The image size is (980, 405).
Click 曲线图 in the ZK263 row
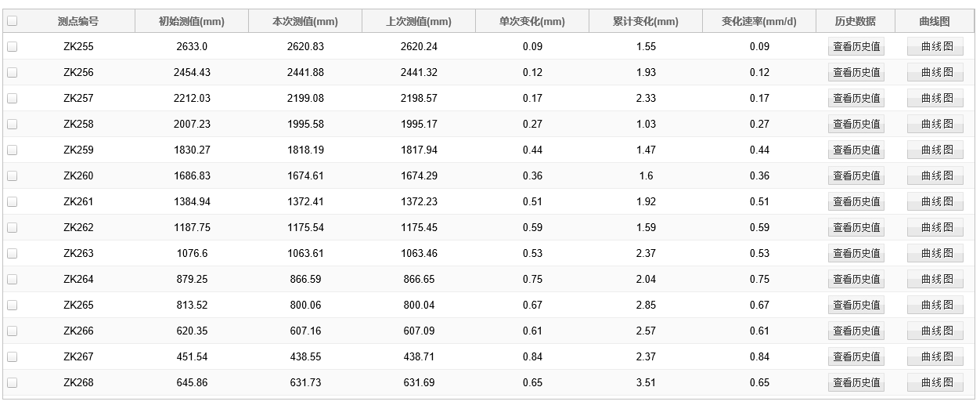[935, 254]
